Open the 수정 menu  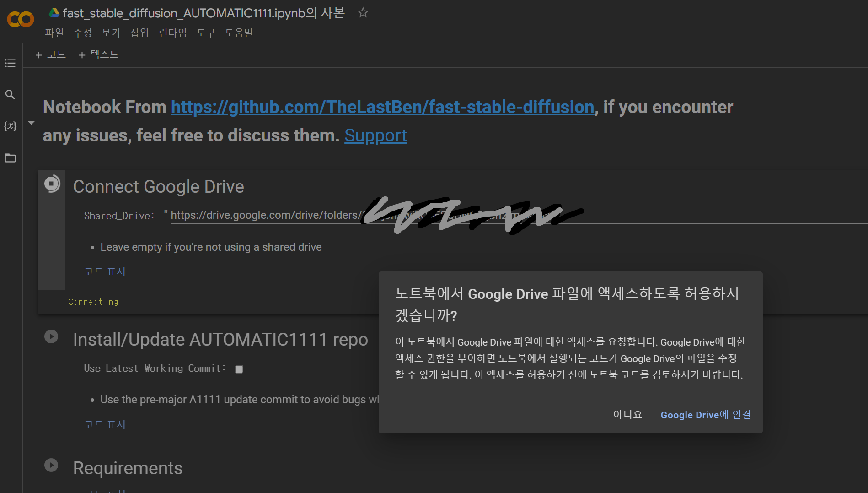pyautogui.click(x=83, y=33)
